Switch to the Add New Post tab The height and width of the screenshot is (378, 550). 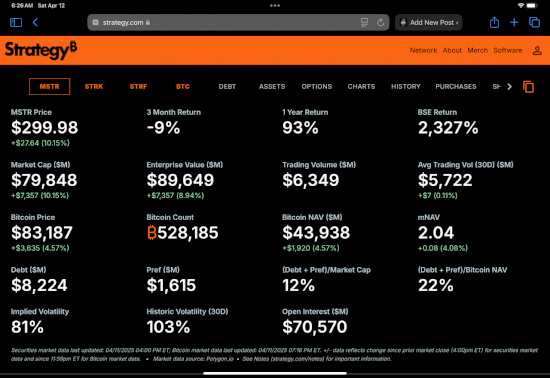coord(429,22)
